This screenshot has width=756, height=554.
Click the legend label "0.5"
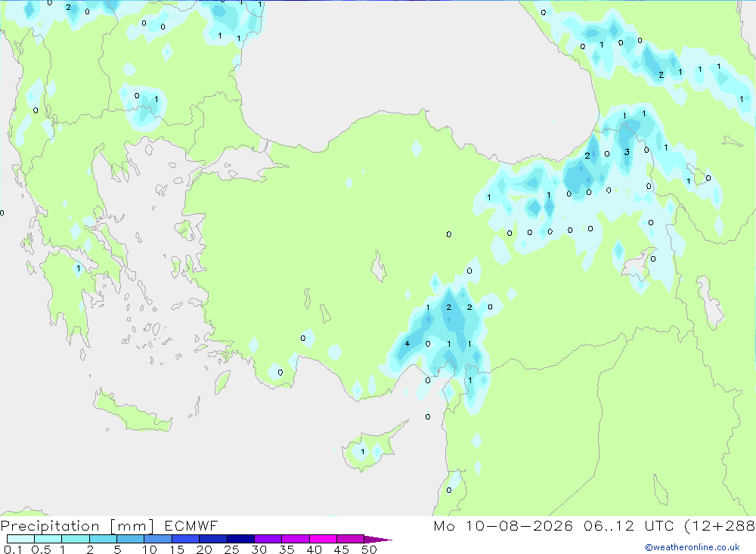41,549
